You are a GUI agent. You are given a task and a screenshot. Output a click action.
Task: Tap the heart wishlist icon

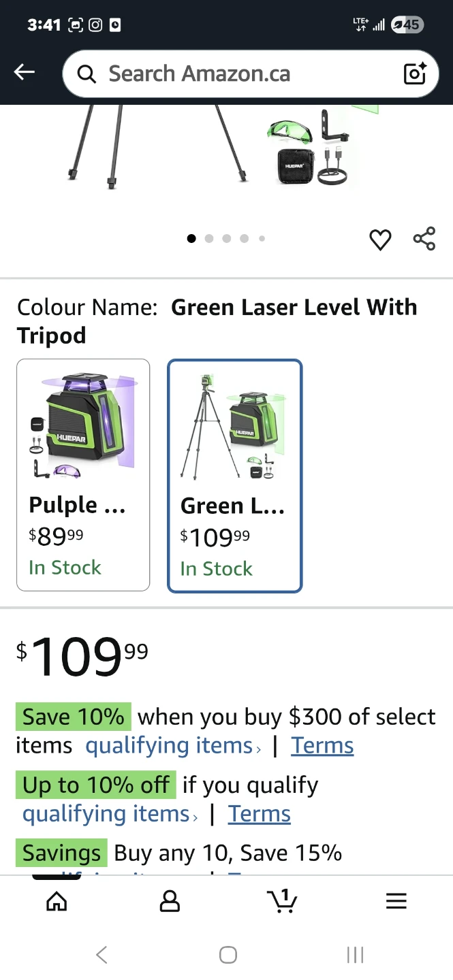click(x=380, y=240)
